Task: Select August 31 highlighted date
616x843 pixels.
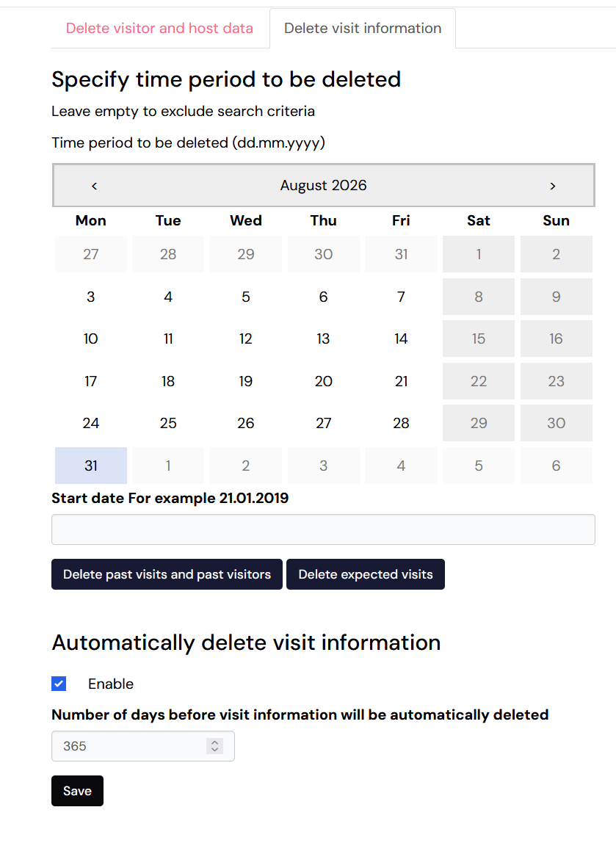Action: [91, 466]
